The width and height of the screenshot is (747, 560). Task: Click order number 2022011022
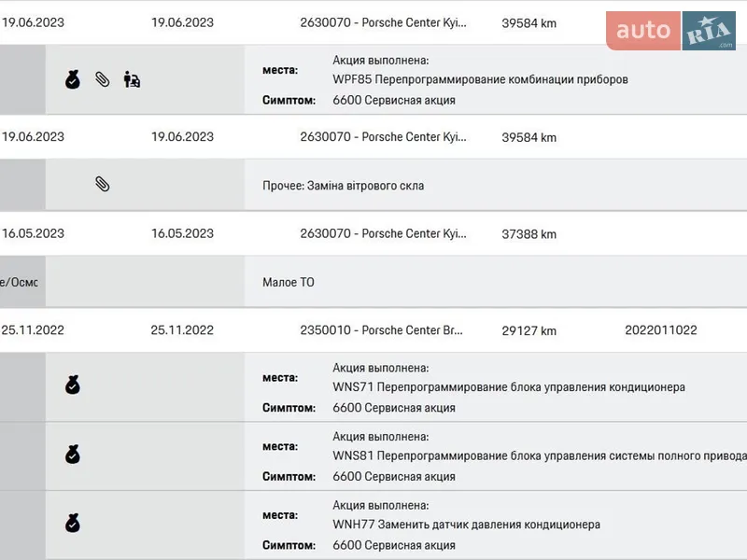(x=661, y=330)
